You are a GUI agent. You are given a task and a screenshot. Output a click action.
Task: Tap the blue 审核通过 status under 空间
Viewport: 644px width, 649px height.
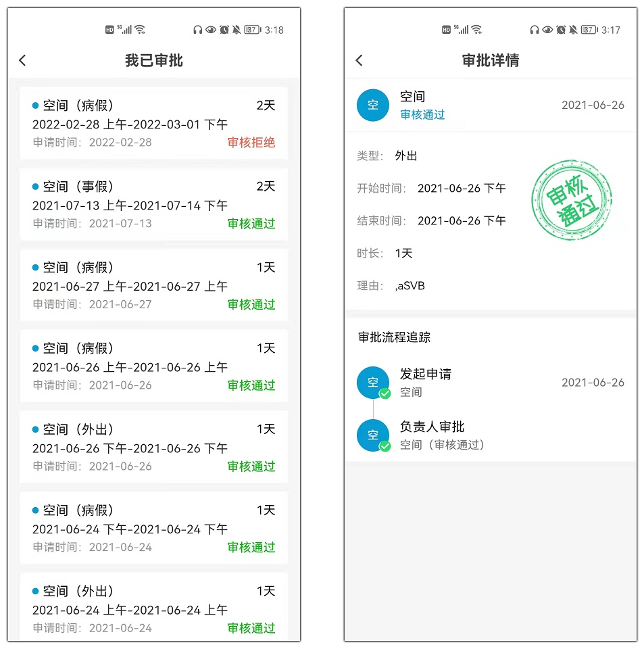(x=422, y=115)
